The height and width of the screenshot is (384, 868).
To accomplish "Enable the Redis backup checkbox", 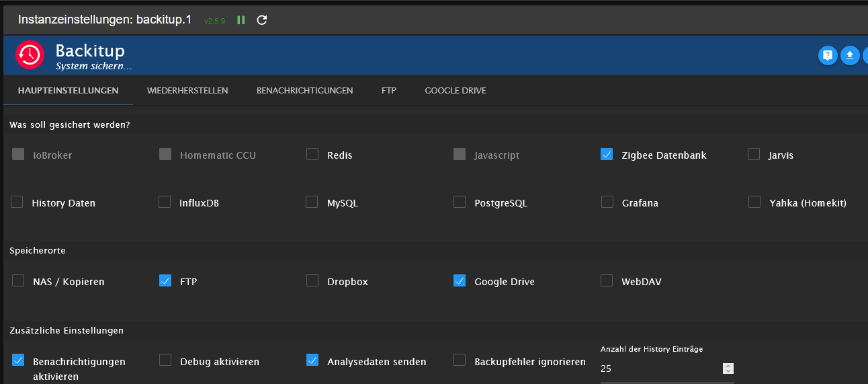I will [312, 155].
